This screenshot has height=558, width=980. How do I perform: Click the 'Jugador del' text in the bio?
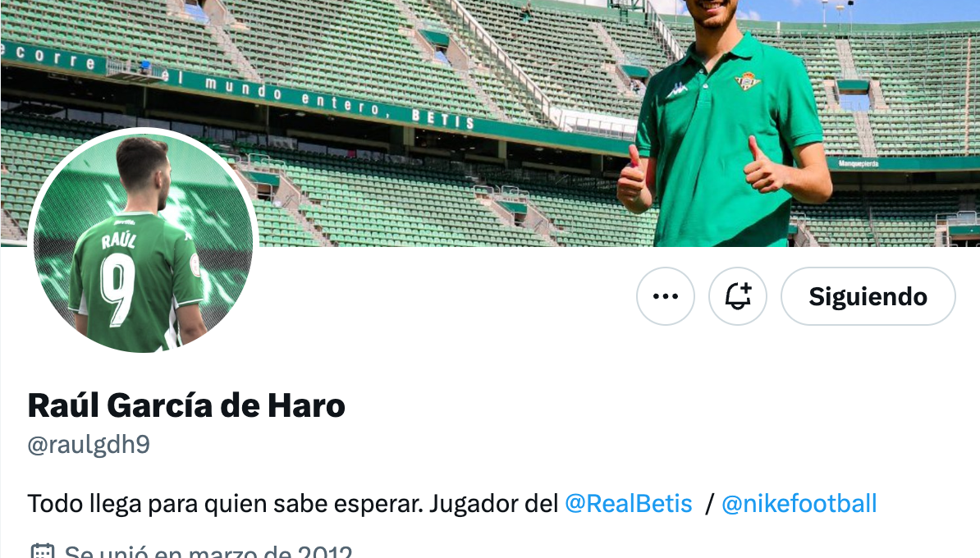point(493,504)
